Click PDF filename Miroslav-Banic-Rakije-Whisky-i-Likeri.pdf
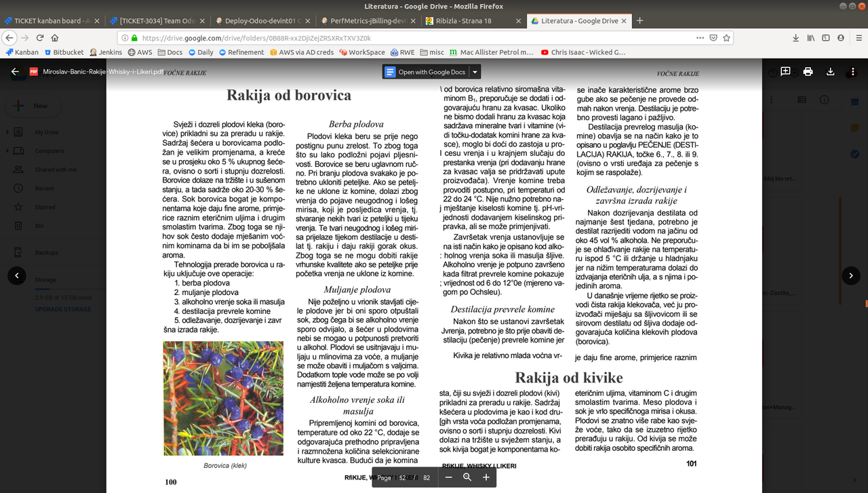 click(104, 71)
